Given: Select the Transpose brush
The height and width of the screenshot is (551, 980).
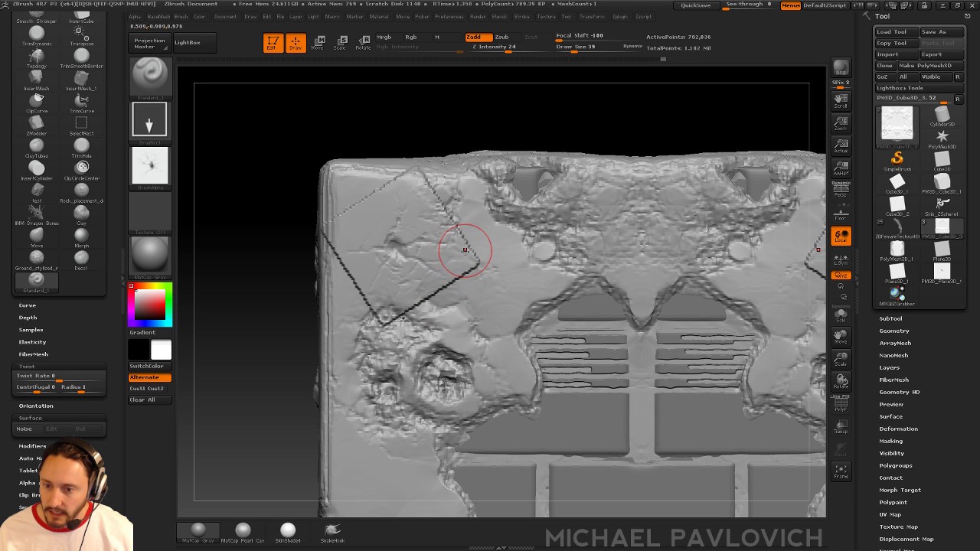Looking at the screenshot, I should (81, 37).
